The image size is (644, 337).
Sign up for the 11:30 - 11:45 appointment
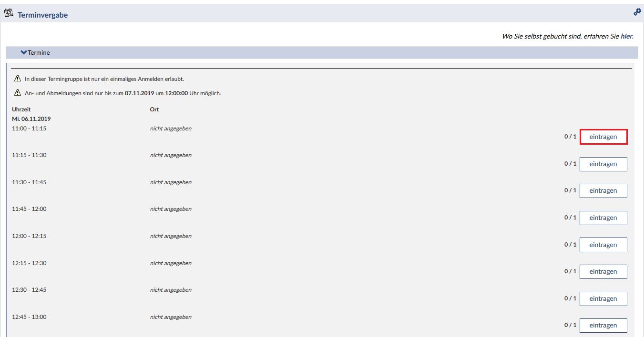point(603,191)
